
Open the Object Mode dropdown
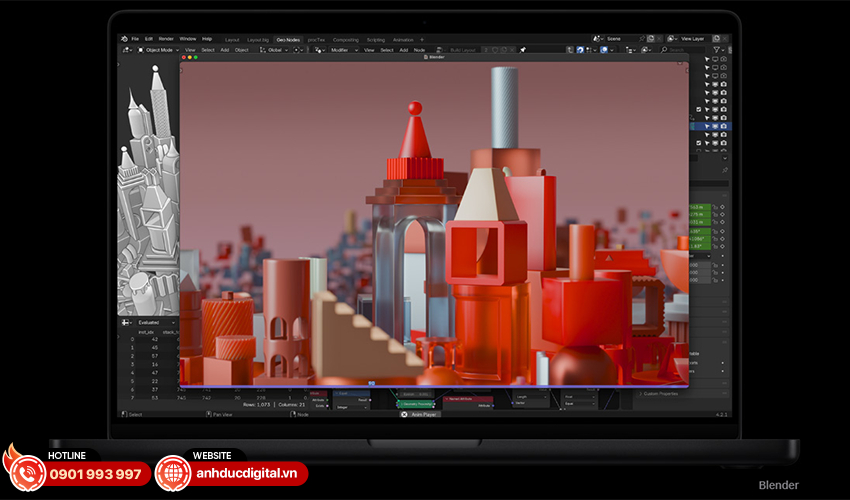click(160, 49)
